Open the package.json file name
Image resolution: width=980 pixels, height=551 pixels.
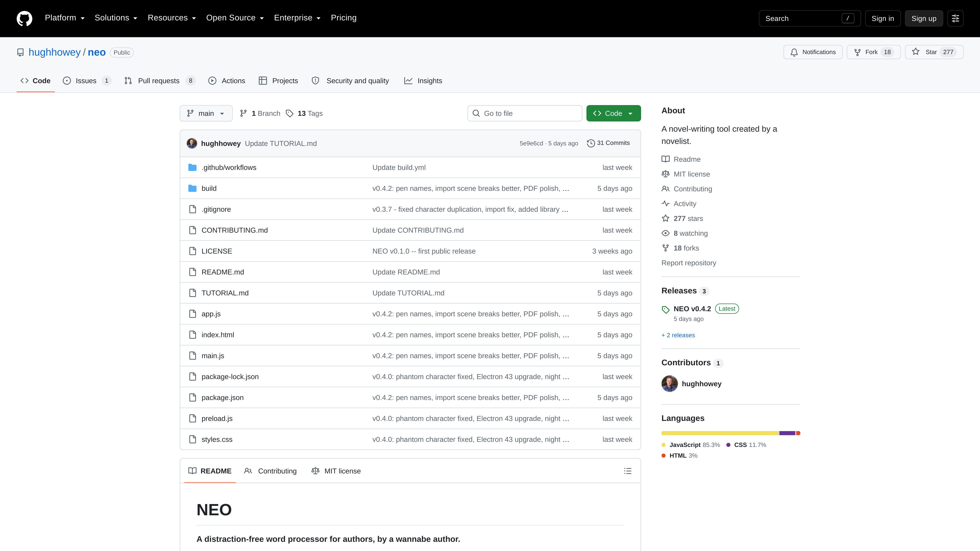coord(223,397)
